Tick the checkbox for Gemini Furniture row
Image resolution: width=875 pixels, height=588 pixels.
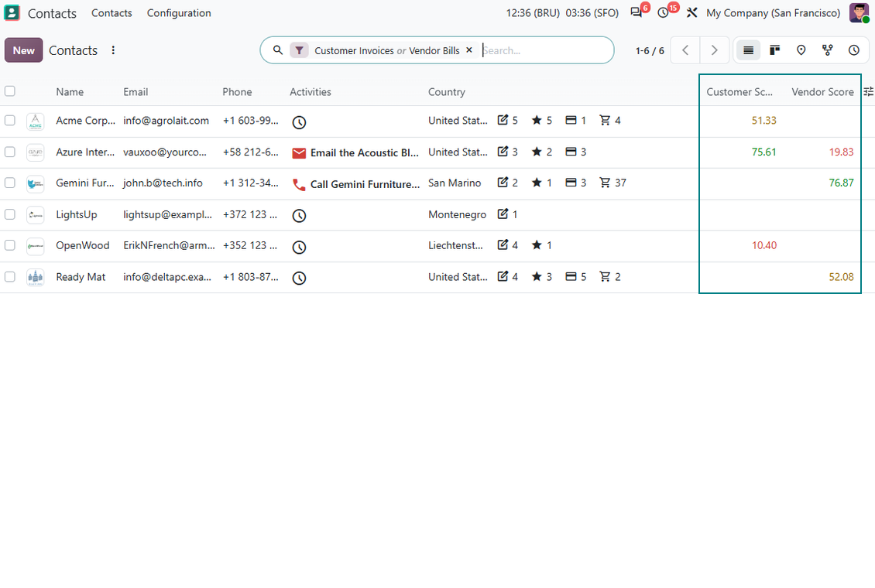tap(10, 183)
